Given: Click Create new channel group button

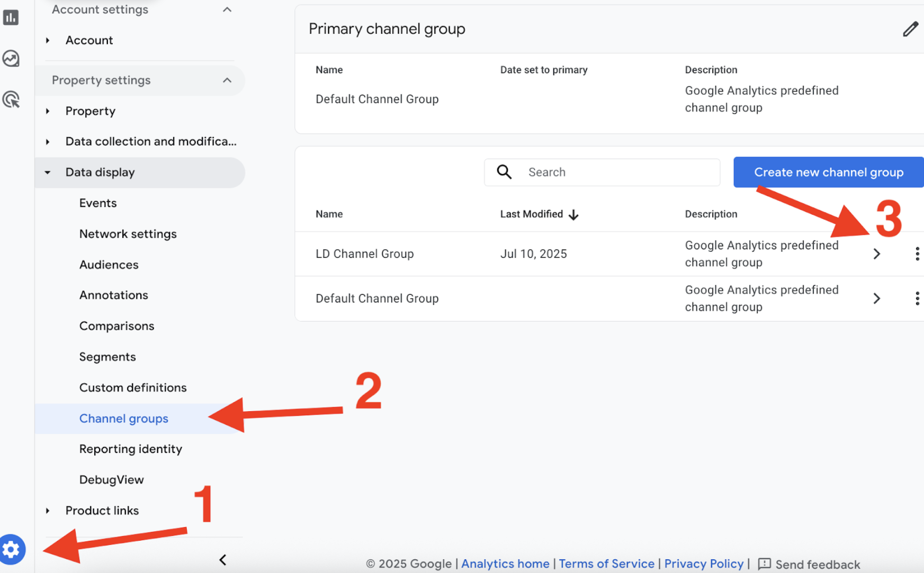Looking at the screenshot, I should (x=829, y=172).
